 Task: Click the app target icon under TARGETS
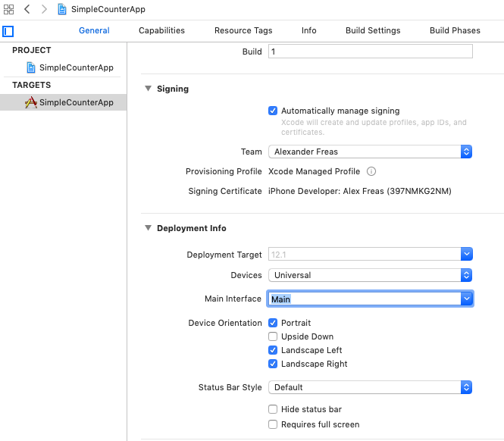pyautogui.click(x=31, y=102)
